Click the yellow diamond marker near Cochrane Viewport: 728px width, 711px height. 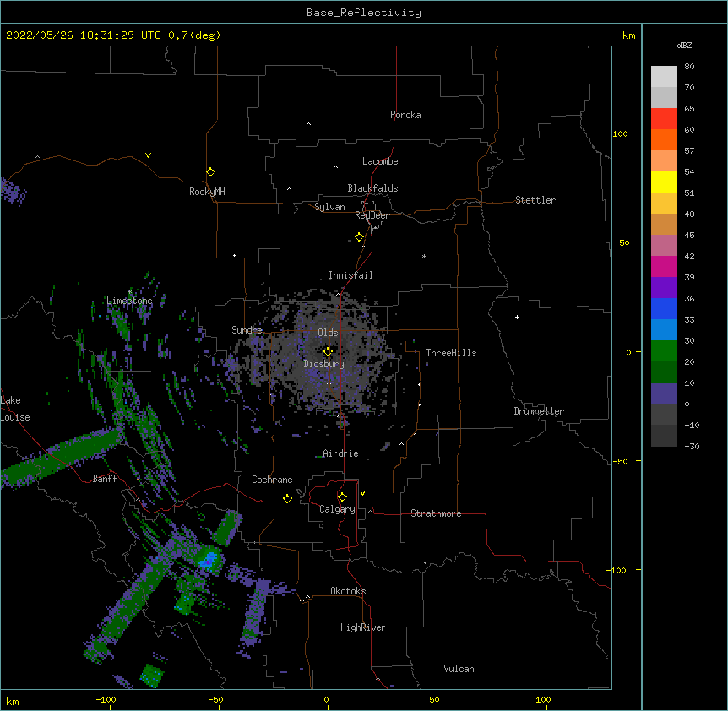click(x=287, y=498)
